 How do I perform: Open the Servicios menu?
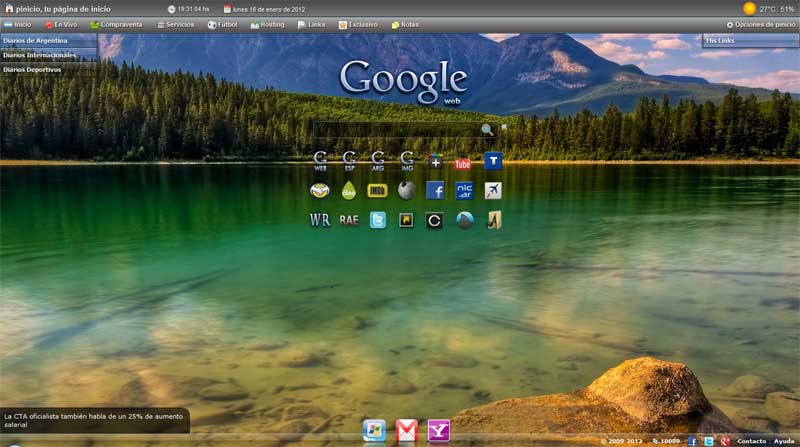click(x=175, y=24)
